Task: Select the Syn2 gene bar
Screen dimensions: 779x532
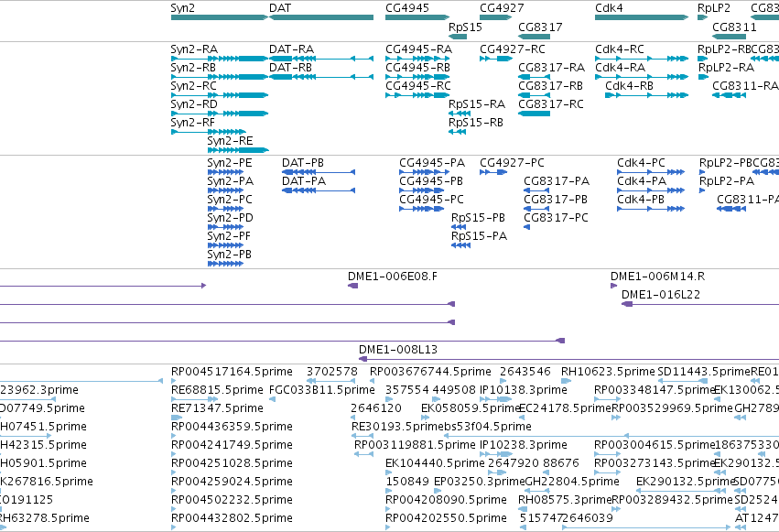Action: tap(220, 17)
